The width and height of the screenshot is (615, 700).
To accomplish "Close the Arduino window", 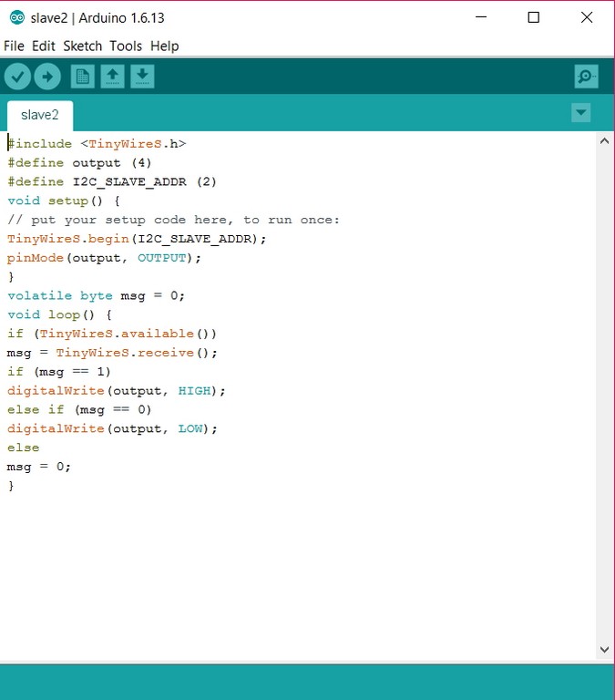I will [587, 17].
